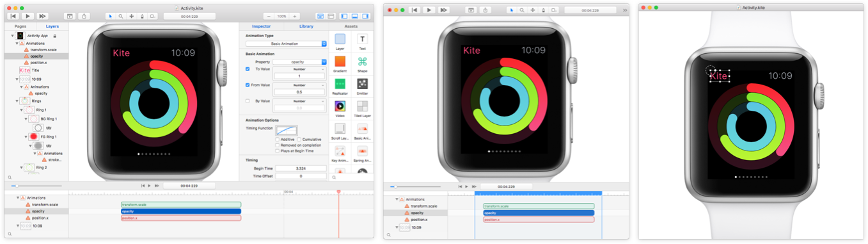The image size is (868, 244).
Task: Open the Assets tab
Action: point(351,26)
